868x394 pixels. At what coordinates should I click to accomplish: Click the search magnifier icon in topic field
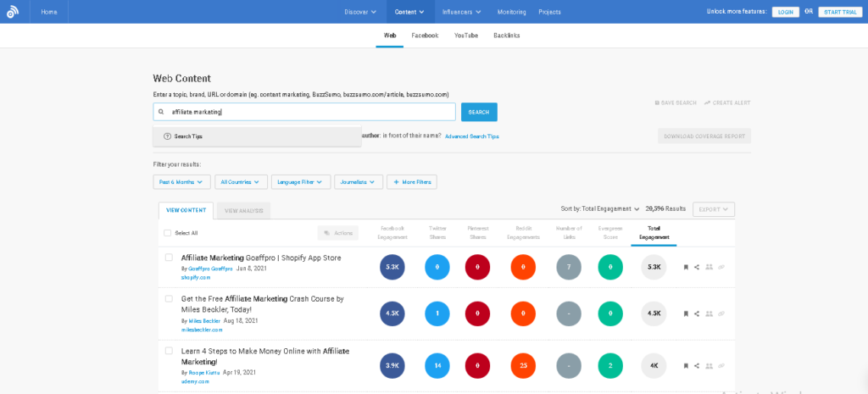point(161,112)
